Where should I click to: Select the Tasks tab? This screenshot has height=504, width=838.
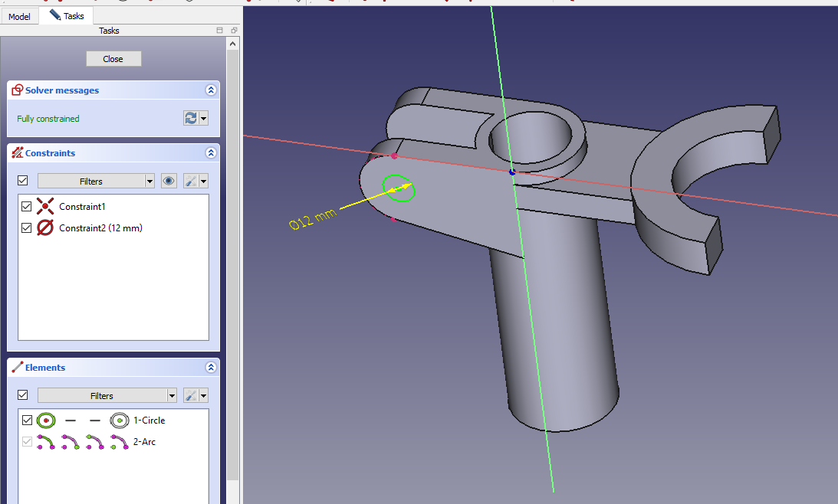coord(67,16)
